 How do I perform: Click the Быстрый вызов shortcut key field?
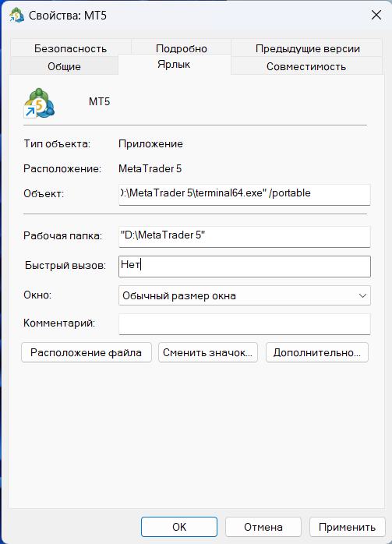[x=245, y=266]
